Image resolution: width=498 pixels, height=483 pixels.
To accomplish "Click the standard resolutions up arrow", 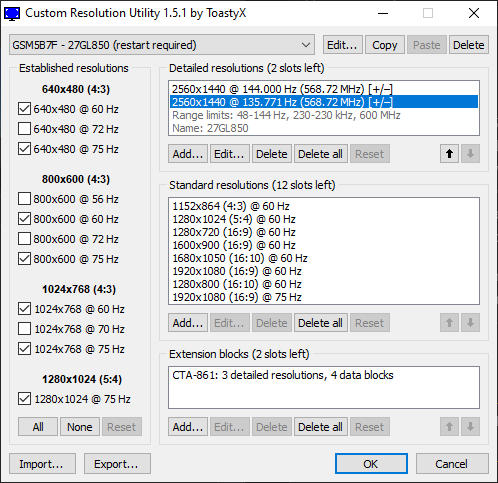I will point(449,323).
